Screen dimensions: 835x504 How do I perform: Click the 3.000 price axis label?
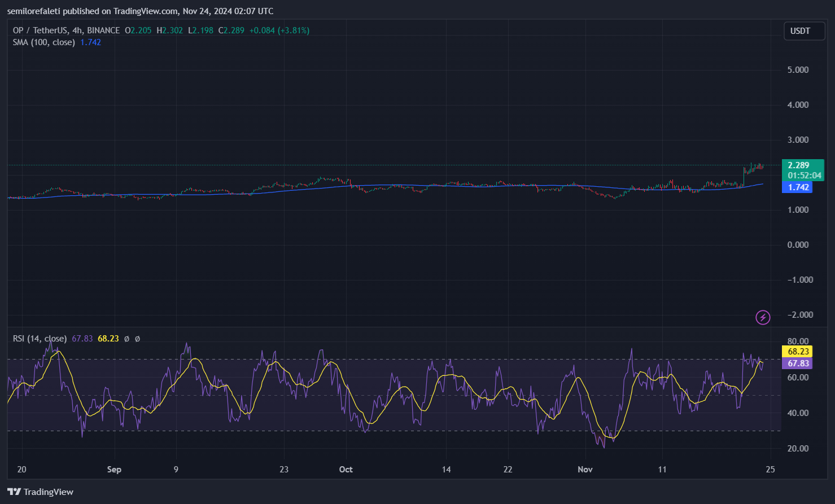coord(798,140)
